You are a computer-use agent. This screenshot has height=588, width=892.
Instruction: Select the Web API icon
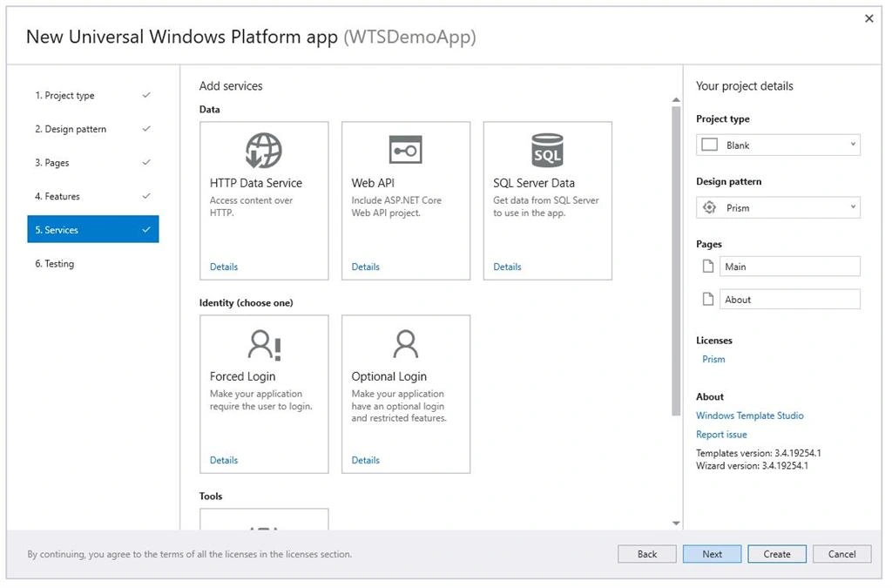pos(406,150)
